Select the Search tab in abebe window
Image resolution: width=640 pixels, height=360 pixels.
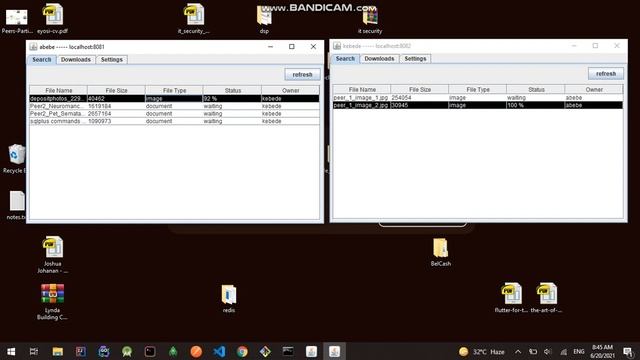pyautogui.click(x=42, y=60)
